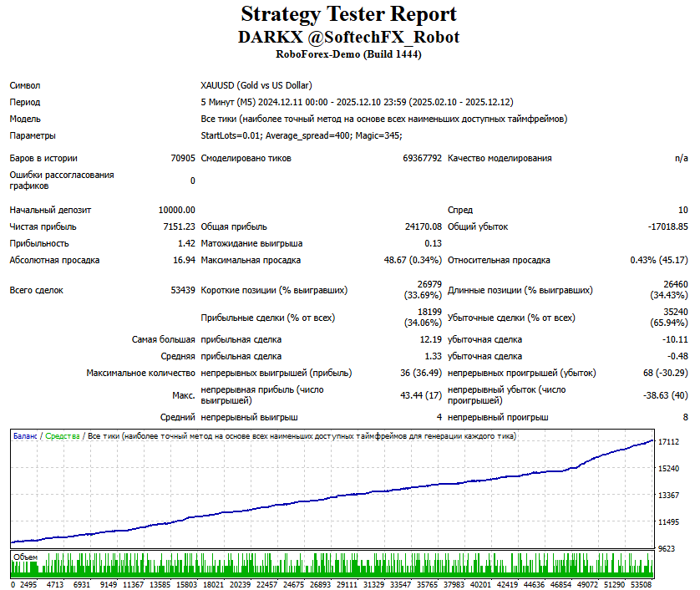This screenshot has height=590, width=700.
Task: Select the n/a modeling quality value
Action: click(682, 158)
